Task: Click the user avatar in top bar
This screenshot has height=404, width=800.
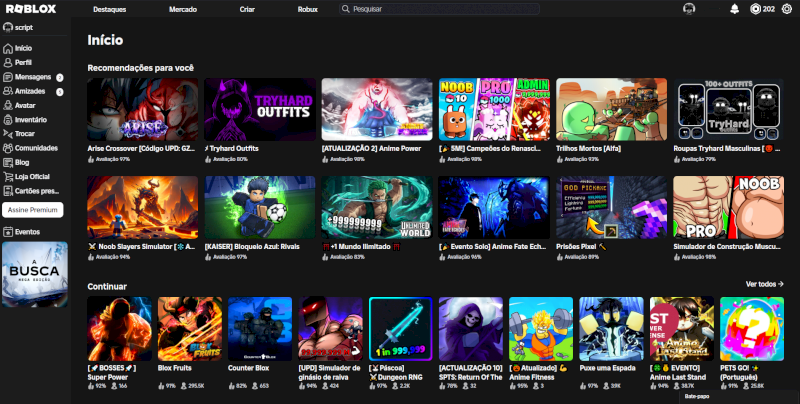Action: pos(689,9)
